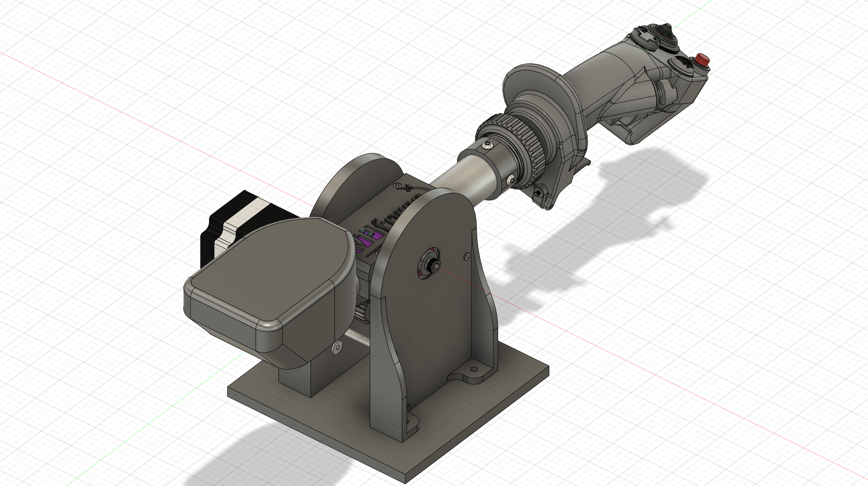Image resolution: width=868 pixels, height=486 pixels.
Task: Click the red button on joystick grip
Action: [702, 60]
